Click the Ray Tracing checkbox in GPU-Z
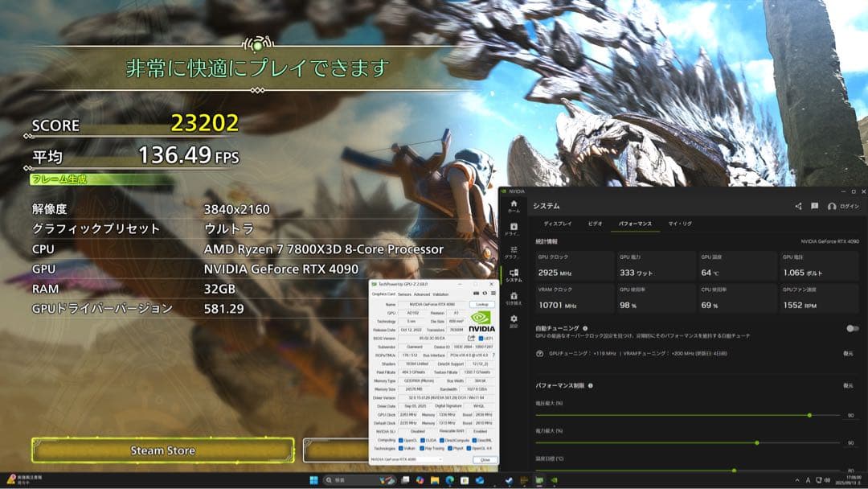The height and width of the screenshot is (489, 868). [x=422, y=448]
